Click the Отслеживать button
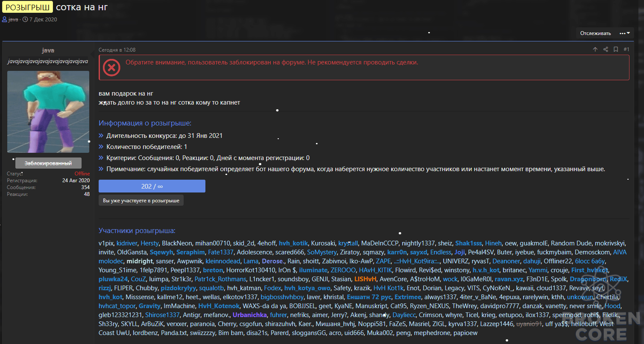644x344 pixels. (x=595, y=33)
